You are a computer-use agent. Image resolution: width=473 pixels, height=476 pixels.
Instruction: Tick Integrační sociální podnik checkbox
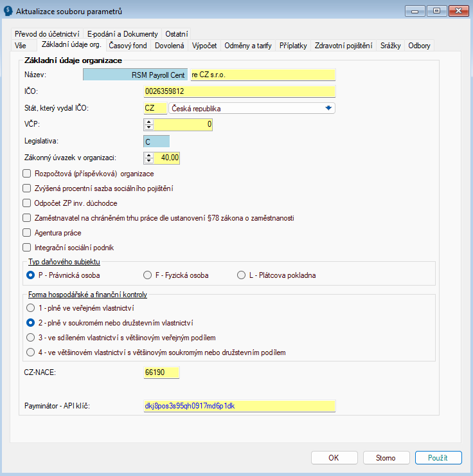(x=26, y=247)
